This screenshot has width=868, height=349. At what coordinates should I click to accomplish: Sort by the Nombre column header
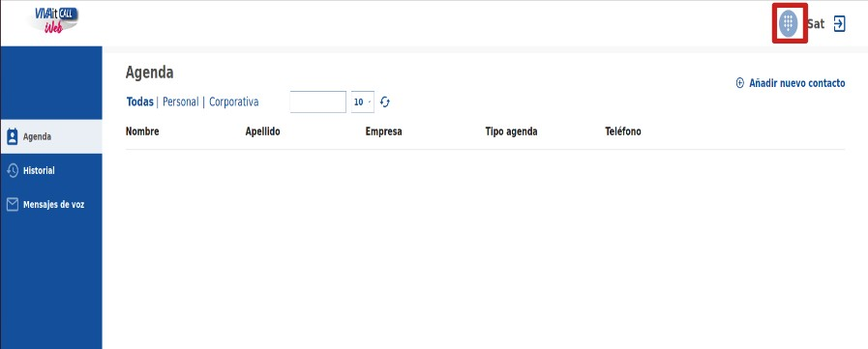142,131
